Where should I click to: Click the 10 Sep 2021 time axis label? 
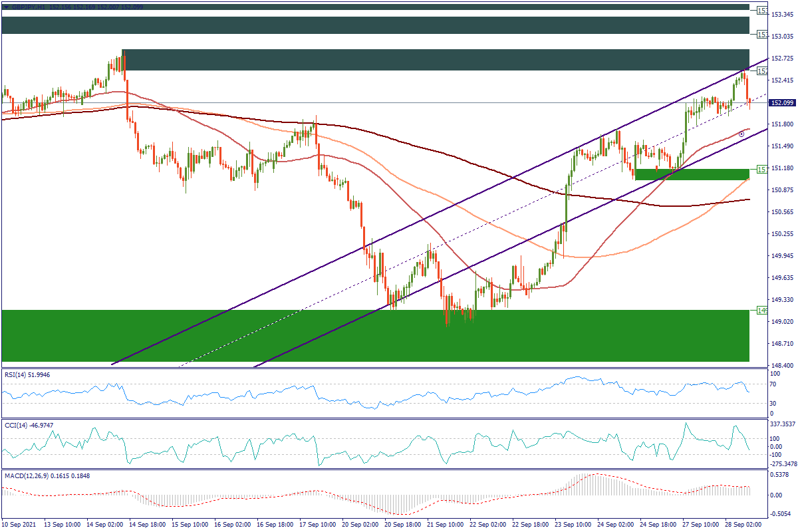(x=19, y=525)
